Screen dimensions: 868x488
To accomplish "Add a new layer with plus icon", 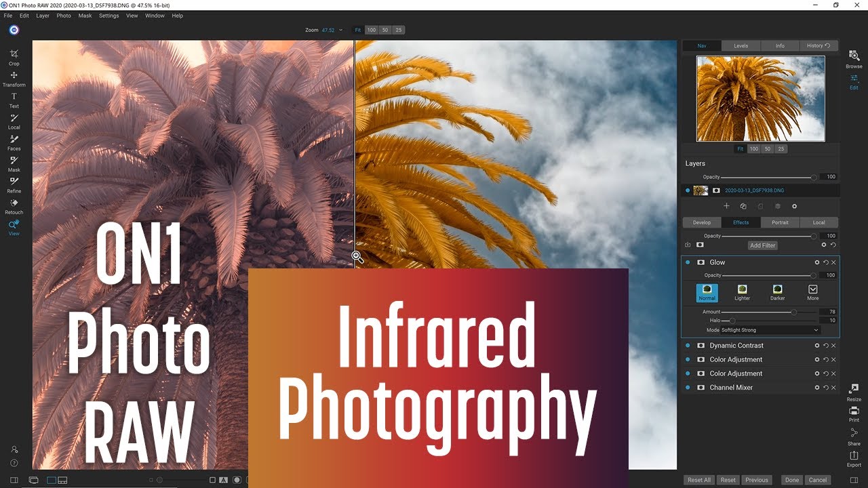I will point(726,206).
